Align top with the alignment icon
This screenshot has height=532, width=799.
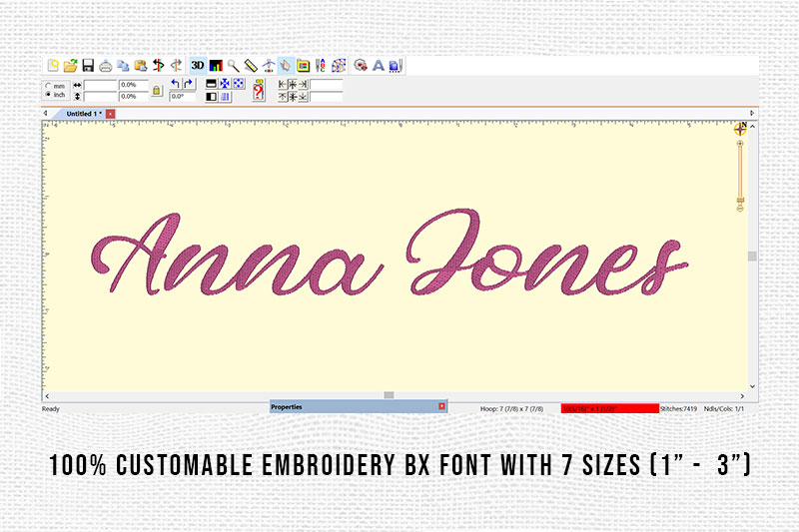283,96
